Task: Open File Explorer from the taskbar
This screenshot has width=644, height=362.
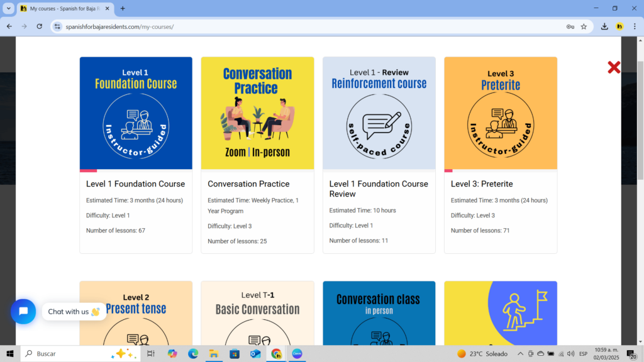Action: point(214,353)
